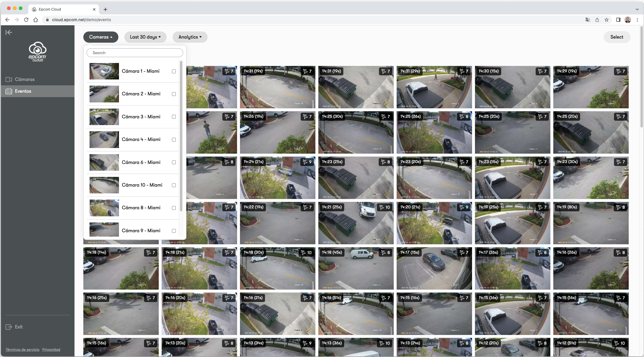Open the Privacidad link
Image resolution: width=644 pixels, height=357 pixels.
[51, 350]
